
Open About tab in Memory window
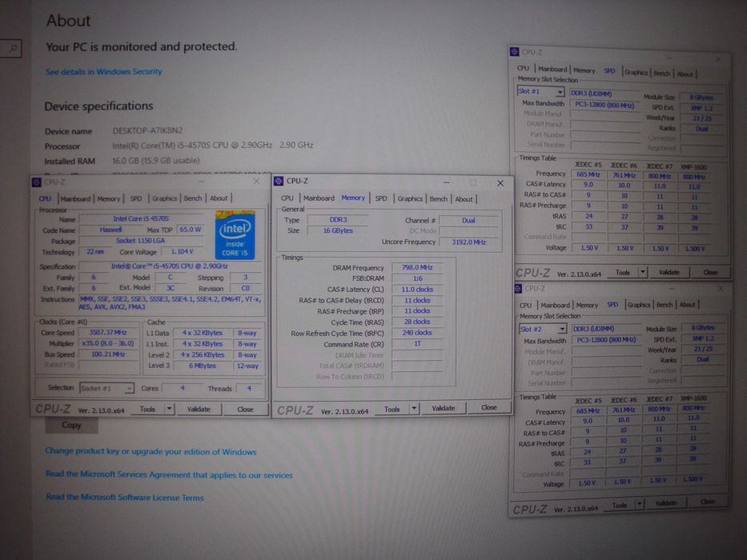click(464, 199)
